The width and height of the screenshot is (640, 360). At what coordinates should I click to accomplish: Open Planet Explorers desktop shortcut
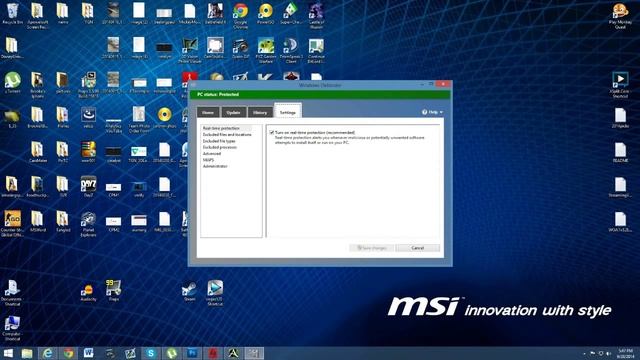point(88,224)
